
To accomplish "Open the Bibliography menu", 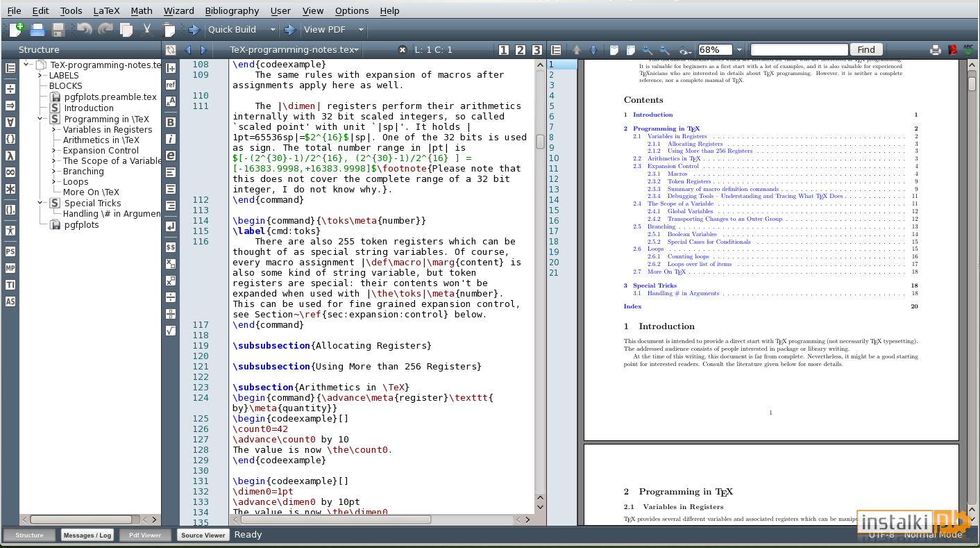I will (x=232, y=10).
